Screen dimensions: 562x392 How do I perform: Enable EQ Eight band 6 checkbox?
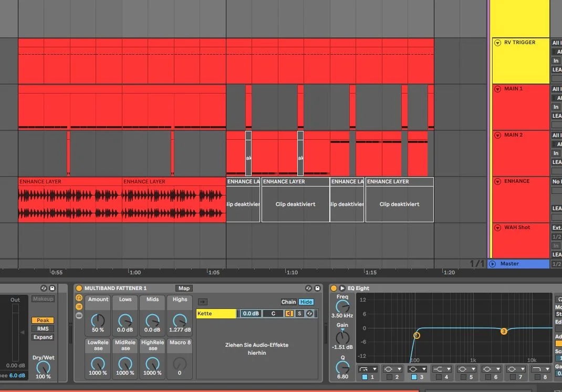coord(488,377)
